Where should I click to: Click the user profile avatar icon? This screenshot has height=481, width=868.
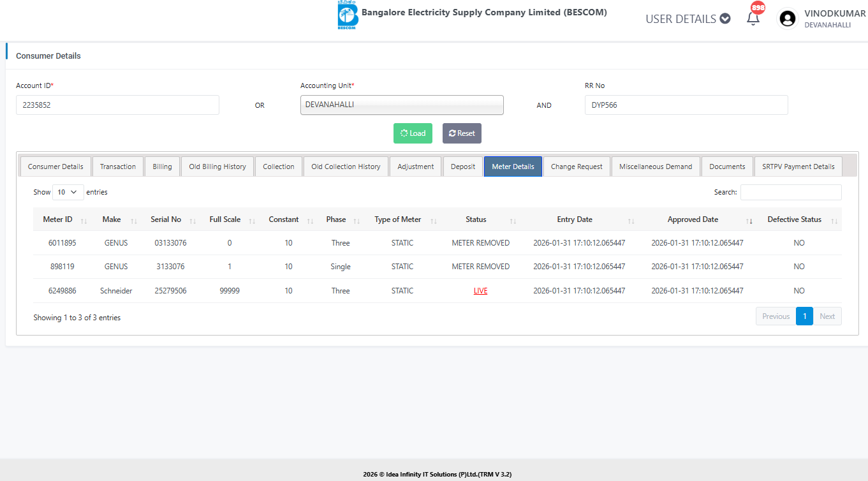click(x=788, y=18)
